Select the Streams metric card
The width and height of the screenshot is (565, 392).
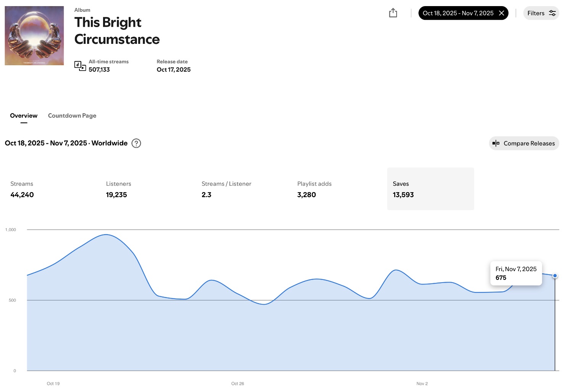coord(22,189)
